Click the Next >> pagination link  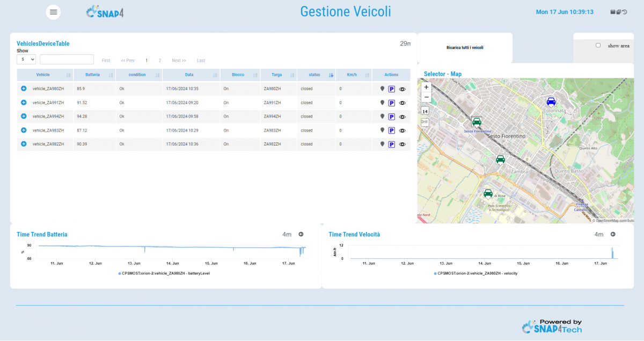pyautogui.click(x=179, y=61)
